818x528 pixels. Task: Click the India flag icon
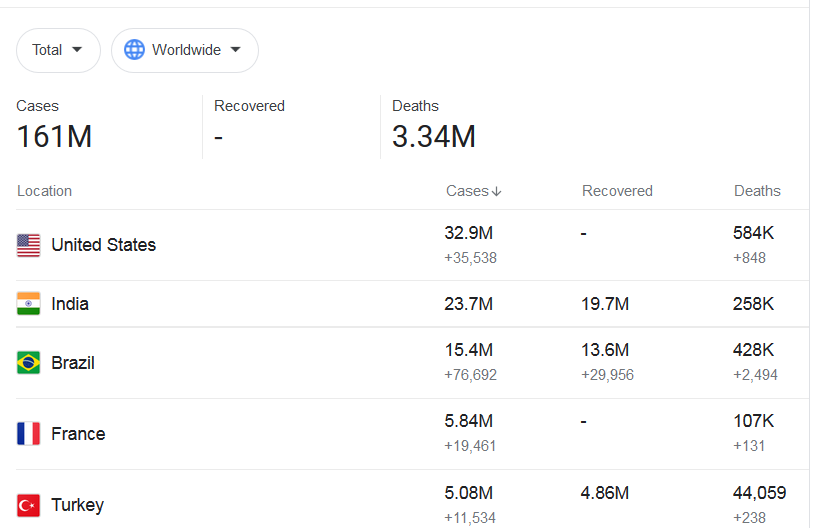[x=28, y=304]
